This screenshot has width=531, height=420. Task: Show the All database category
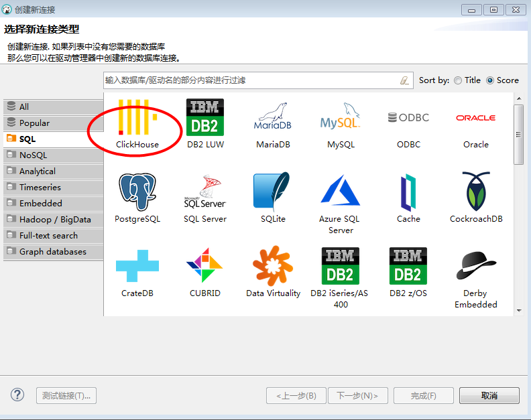tap(53, 107)
